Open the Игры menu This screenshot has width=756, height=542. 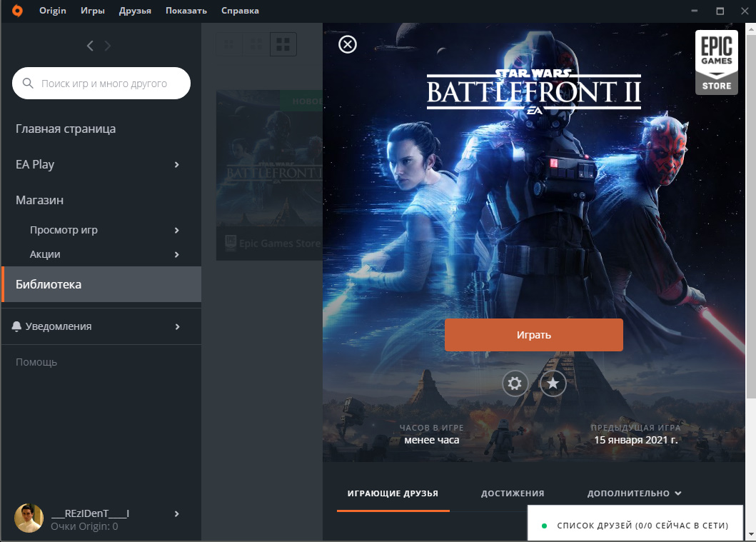(93, 11)
